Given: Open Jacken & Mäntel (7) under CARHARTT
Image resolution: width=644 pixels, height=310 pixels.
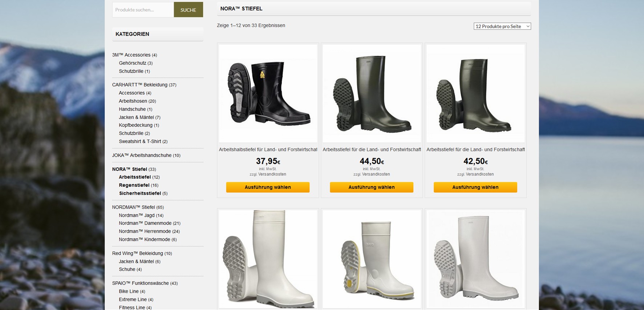Looking at the screenshot, I should tap(136, 117).
